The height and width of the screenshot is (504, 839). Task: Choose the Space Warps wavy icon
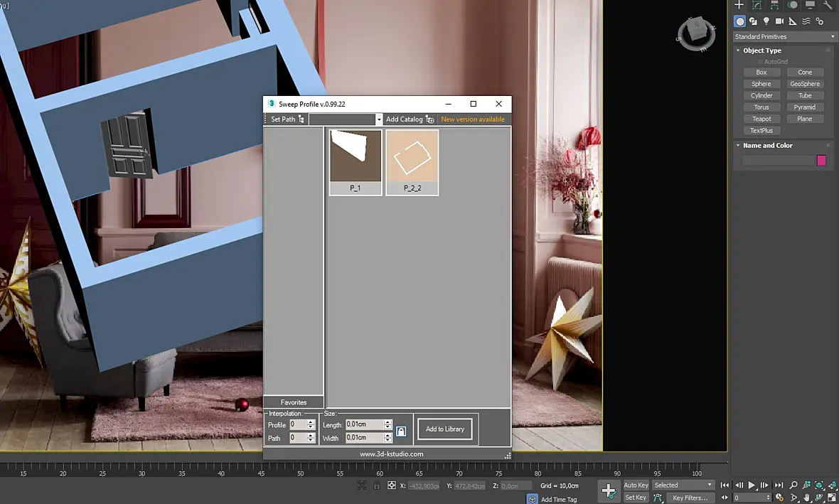coord(806,21)
